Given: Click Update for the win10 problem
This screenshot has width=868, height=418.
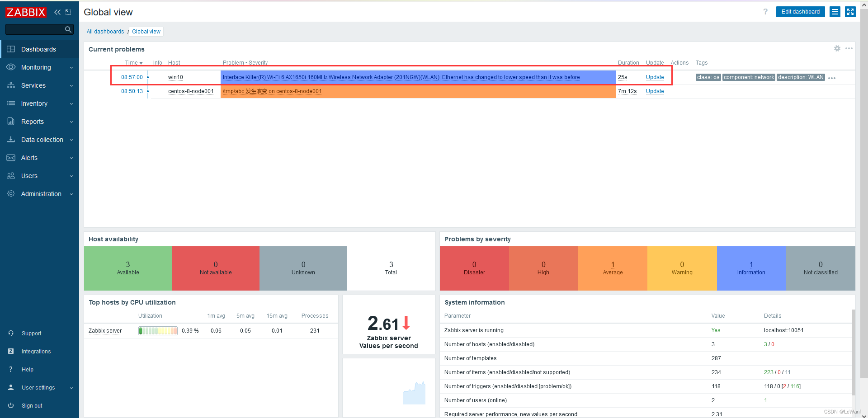Looking at the screenshot, I should 655,77.
